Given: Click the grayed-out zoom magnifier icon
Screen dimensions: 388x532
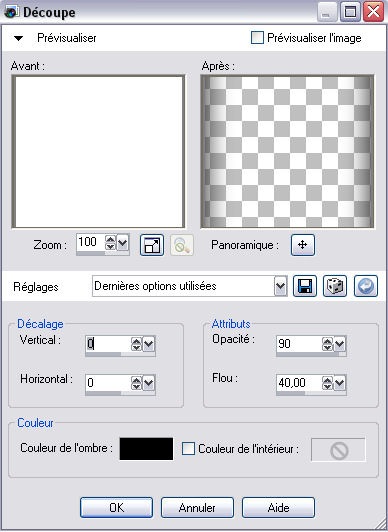Looking at the screenshot, I should click(x=182, y=245).
